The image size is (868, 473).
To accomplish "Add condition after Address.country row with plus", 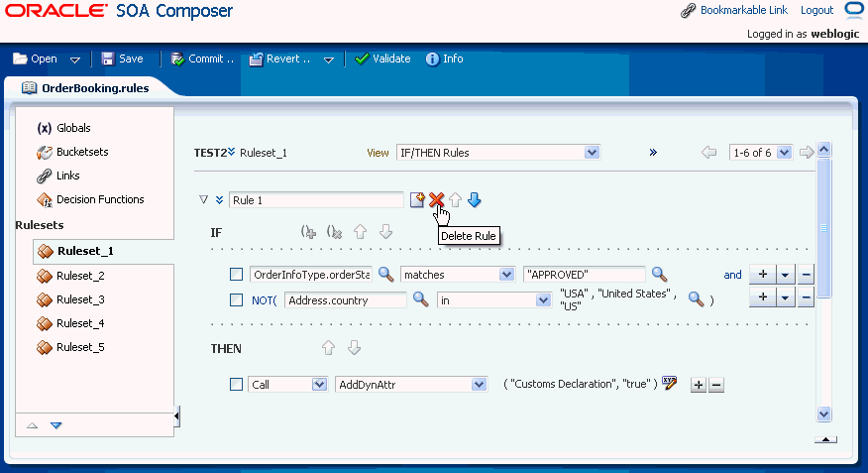I will (763, 297).
